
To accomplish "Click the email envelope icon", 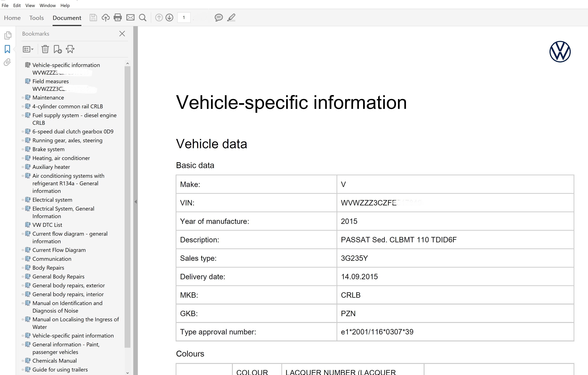I will point(130,18).
